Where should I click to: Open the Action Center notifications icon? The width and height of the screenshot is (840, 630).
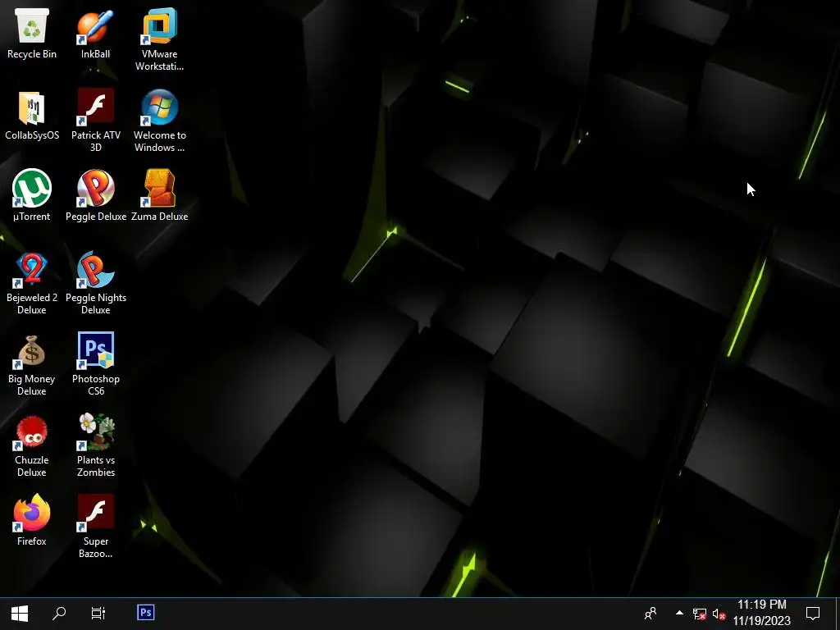coord(813,614)
